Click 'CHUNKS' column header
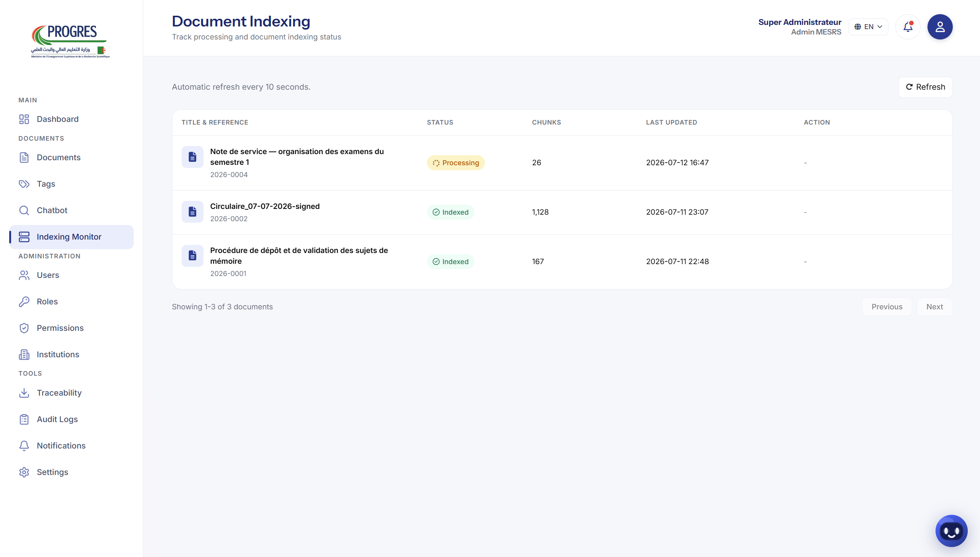Viewport: 980px width, 557px height. 547,122
